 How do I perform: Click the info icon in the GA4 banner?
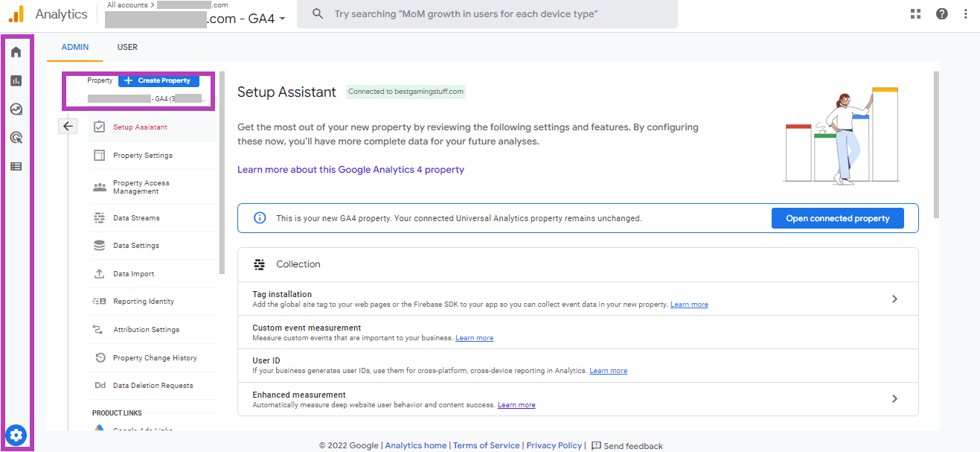[260, 218]
